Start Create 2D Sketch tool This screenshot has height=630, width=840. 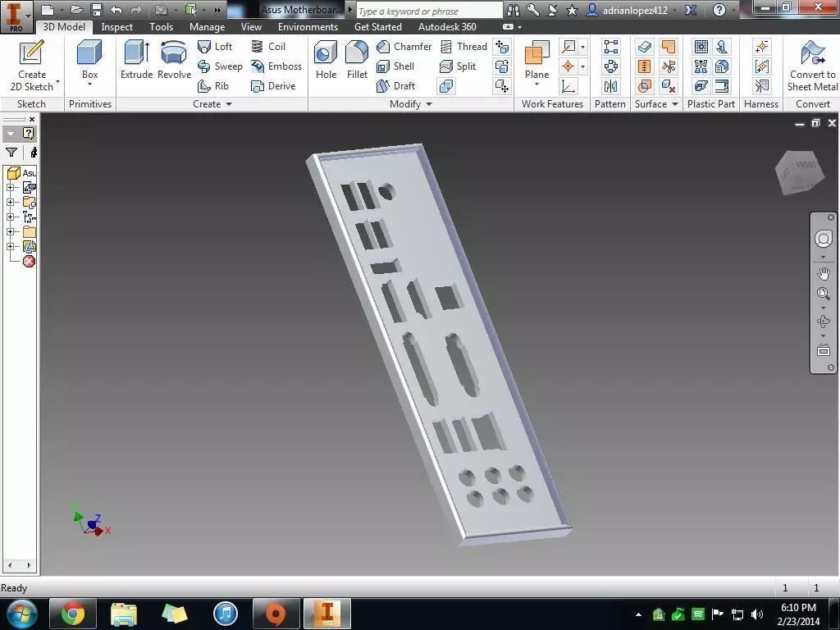[32, 66]
